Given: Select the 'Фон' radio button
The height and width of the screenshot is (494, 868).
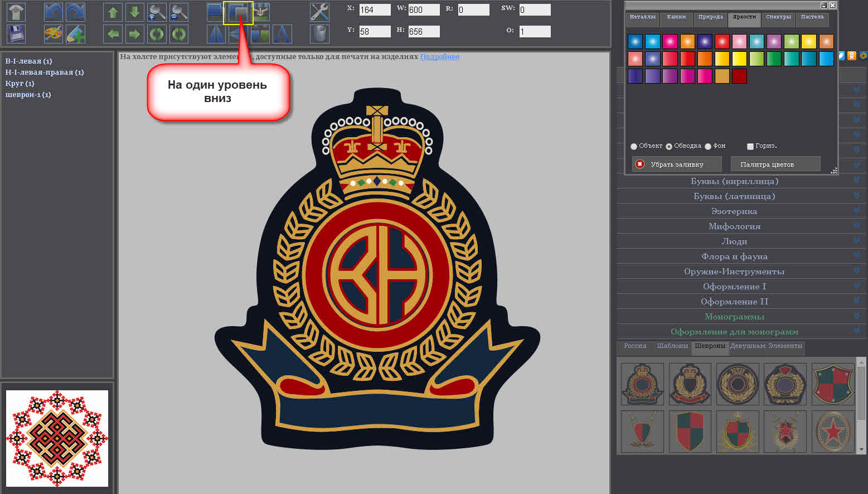Looking at the screenshot, I should click(708, 147).
